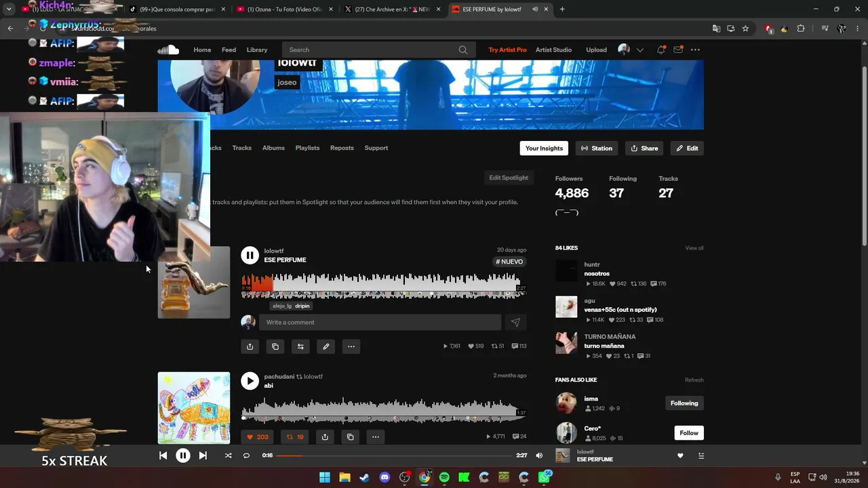Toggle repeat in the player bar
The width and height of the screenshot is (868, 488).
pyautogui.click(x=246, y=455)
